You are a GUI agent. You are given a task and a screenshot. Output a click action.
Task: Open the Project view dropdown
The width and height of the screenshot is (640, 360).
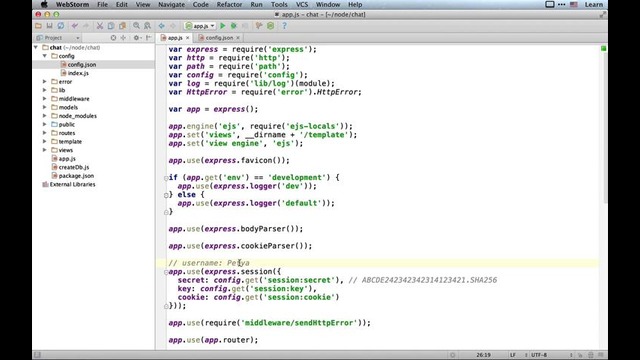(x=58, y=38)
